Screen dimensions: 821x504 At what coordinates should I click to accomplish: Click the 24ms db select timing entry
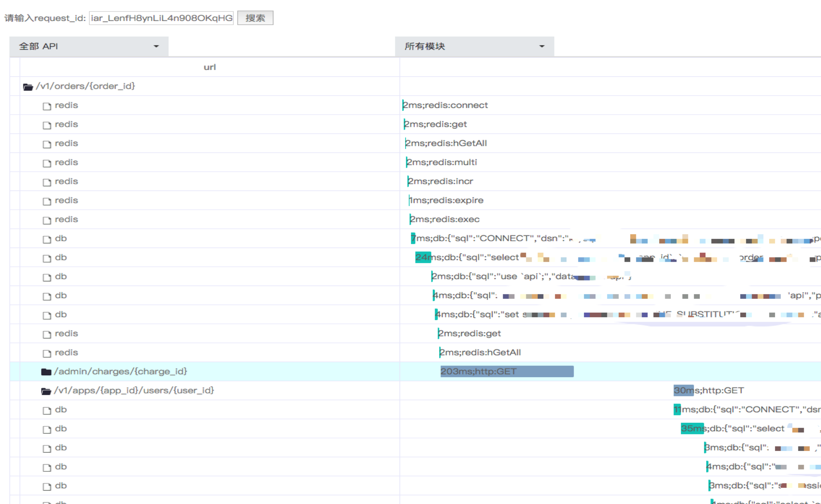click(423, 257)
